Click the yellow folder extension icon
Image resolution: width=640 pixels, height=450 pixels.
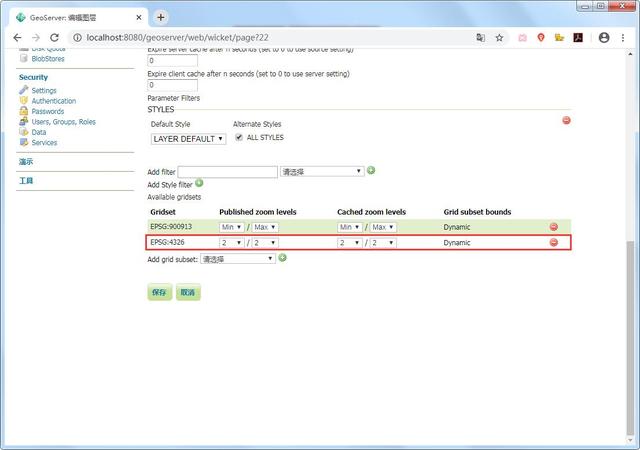click(x=559, y=38)
